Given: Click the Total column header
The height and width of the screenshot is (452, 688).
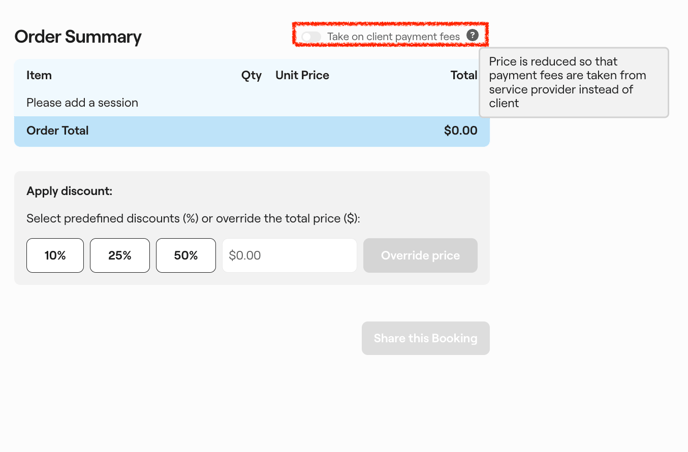Looking at the screenshot, I should (x=463, y=75).
